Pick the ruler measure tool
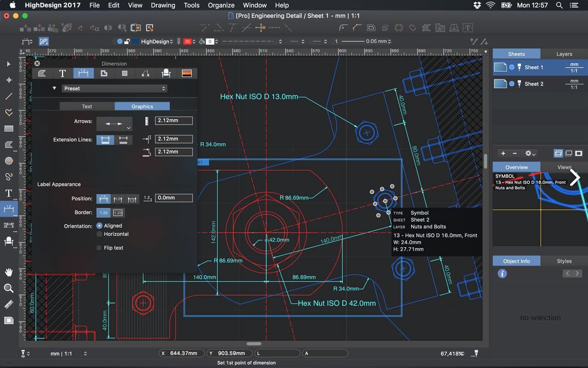The image size is (588, 368). [x=9, y=304]
